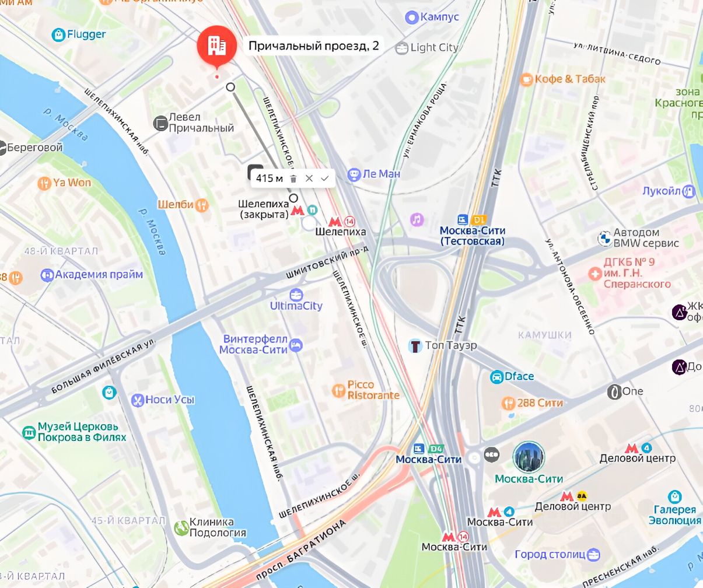Select the Винтерфелл Москва-Сити hotel label

tap(256, 344)
